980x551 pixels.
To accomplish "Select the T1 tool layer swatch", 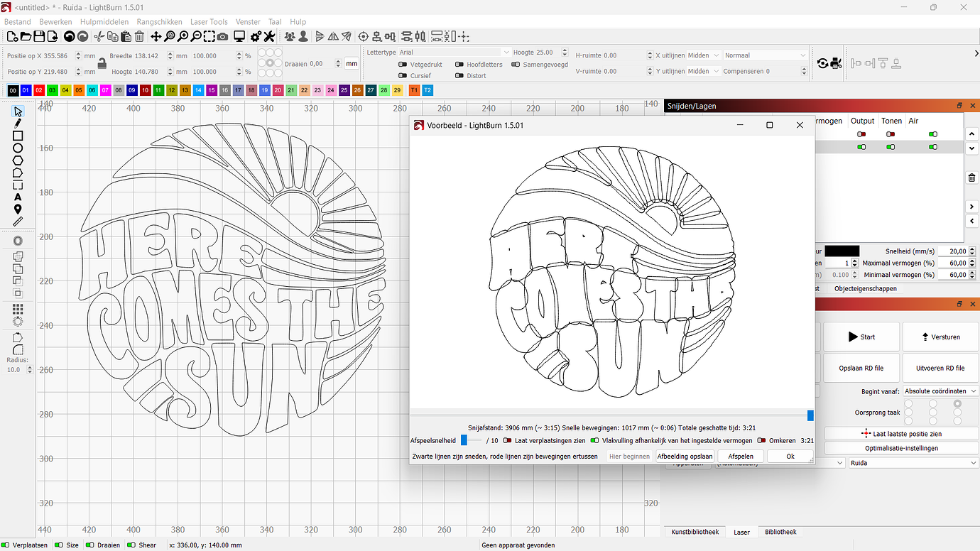I will click(414, 90).
